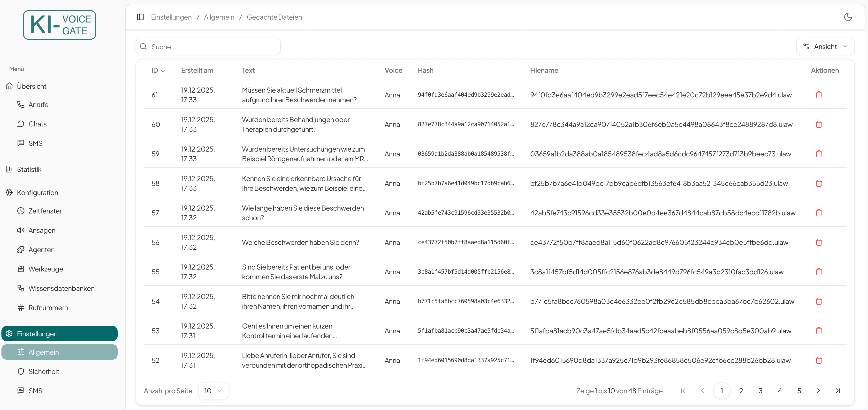Go to next page arrow
Screen dimensions: 868x410
818,390
